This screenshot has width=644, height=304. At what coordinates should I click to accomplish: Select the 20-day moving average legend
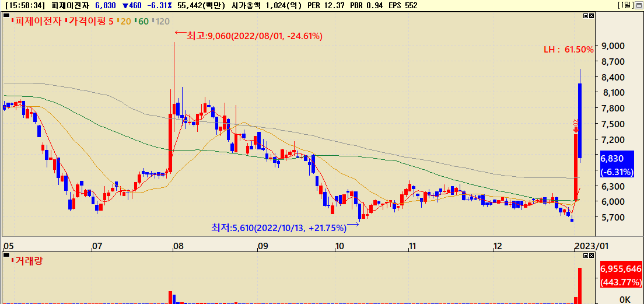tap(125, 22)
